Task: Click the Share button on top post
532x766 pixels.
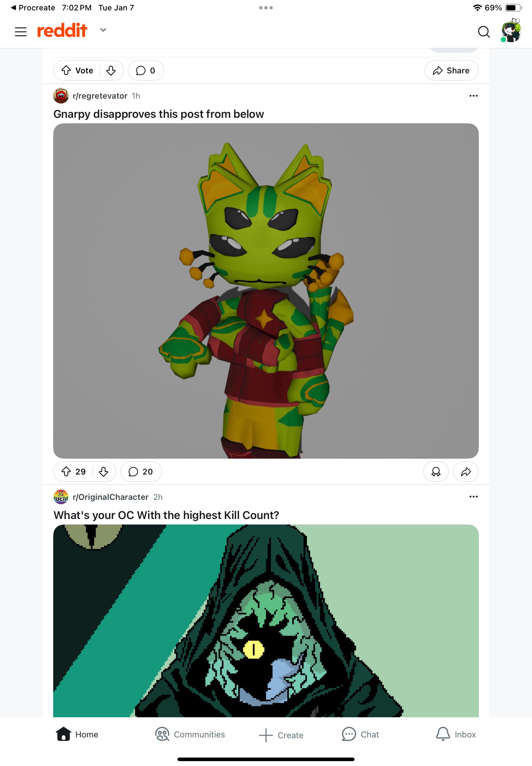Action: point(451,70)
